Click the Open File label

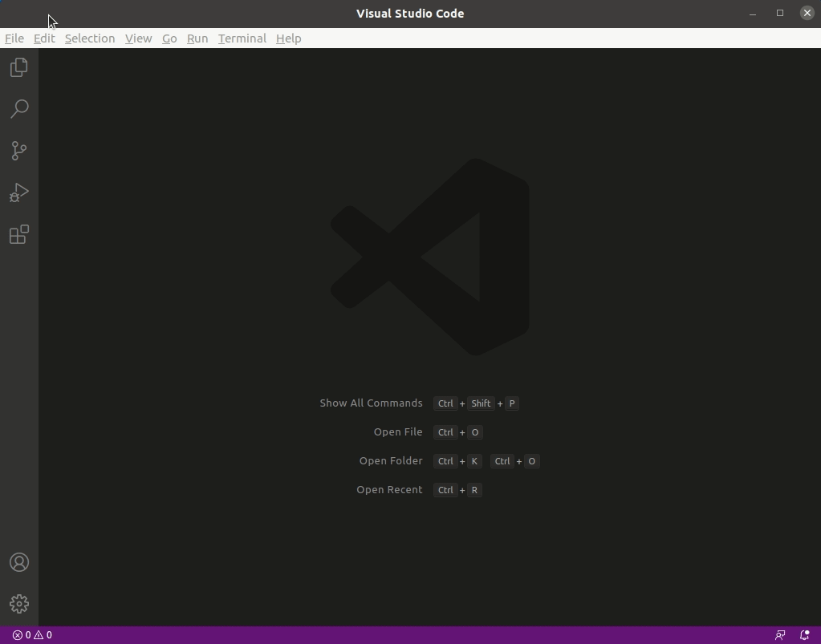pyautogui.click(x=398, y=431)
